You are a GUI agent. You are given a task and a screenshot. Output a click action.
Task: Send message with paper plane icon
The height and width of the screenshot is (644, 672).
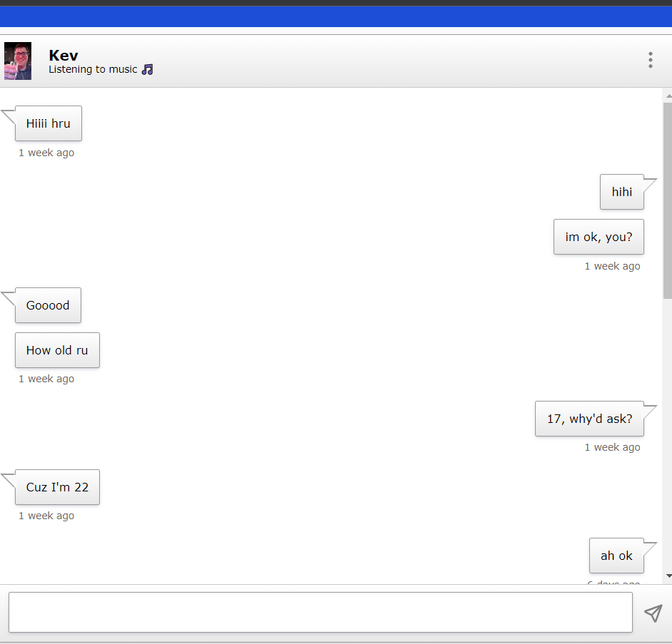pyautogui.click(x=653, y=613)
